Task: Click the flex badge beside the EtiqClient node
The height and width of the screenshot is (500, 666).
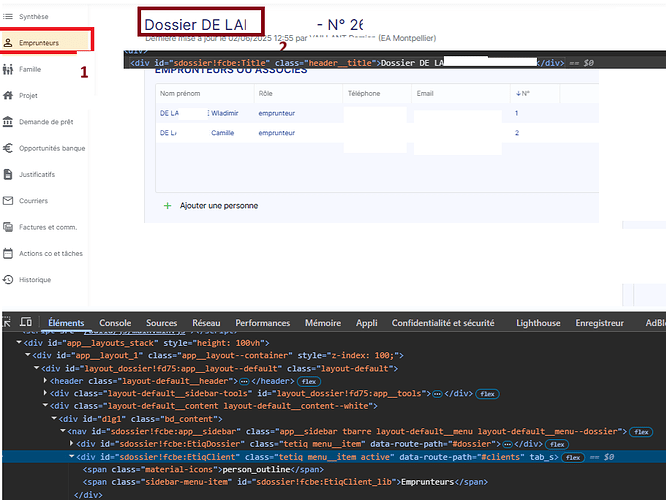Action: [573, 457]
